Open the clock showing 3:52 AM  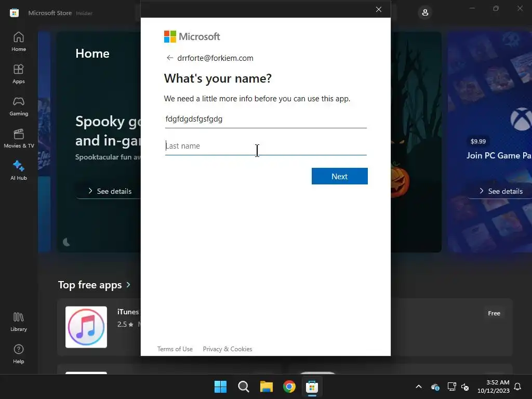click(494, 387)
